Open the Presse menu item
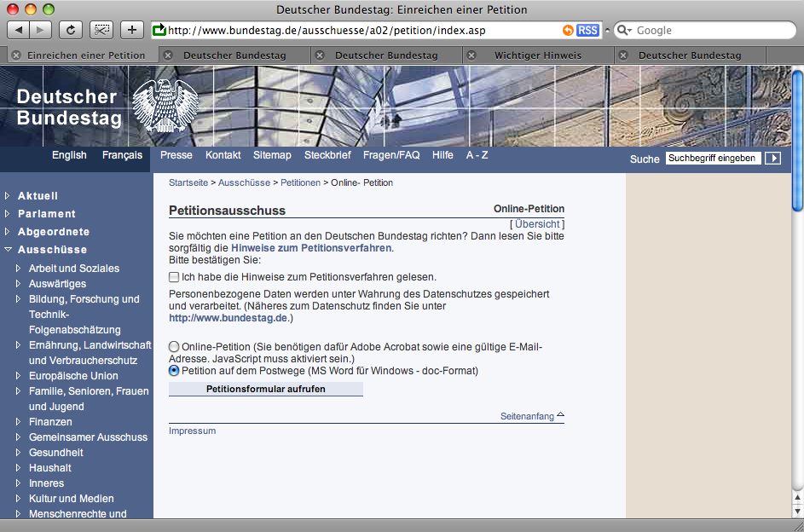 tap(176, 155)
